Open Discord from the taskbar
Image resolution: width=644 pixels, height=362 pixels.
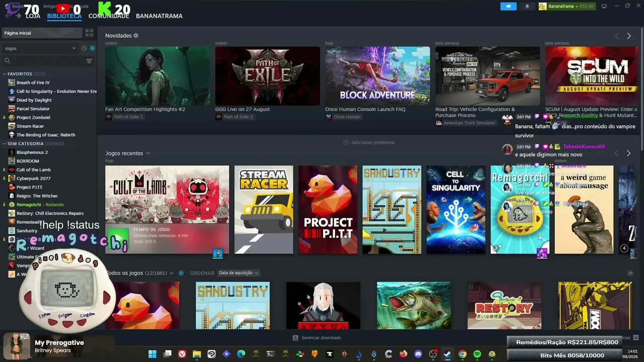click(x=418, y=354)
